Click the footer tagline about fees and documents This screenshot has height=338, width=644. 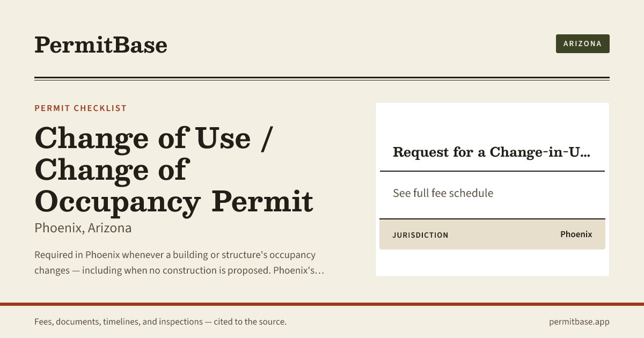click(160, 322)
